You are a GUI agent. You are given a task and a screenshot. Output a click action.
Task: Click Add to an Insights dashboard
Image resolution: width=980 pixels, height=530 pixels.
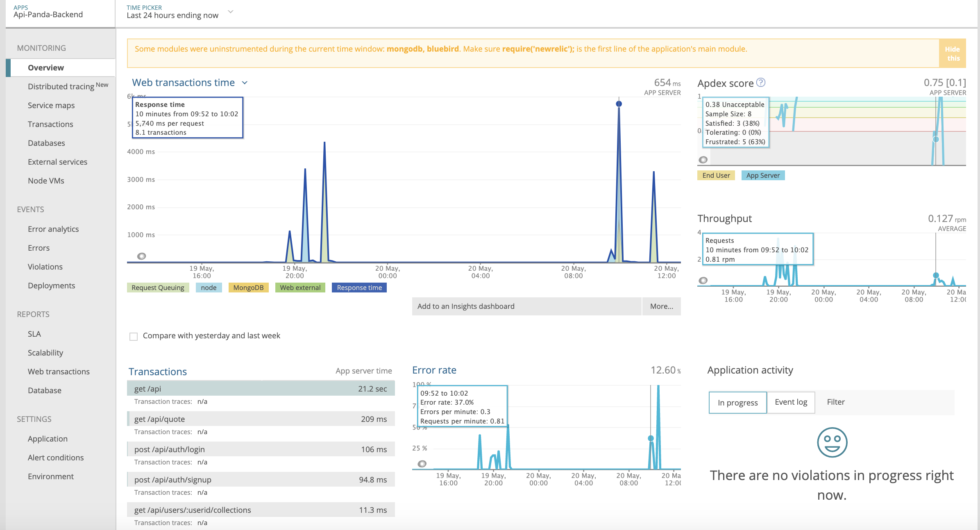465,306
